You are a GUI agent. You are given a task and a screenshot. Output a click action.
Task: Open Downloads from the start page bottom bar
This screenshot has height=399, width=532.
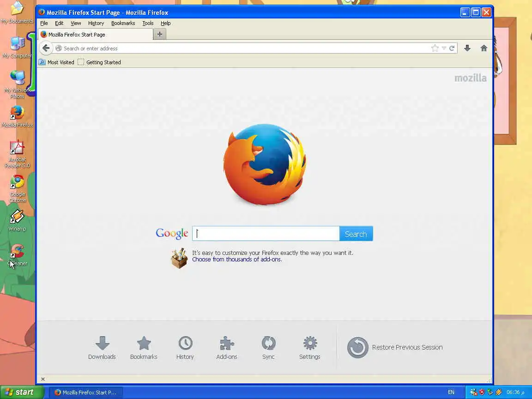pyautogui.click(x=102, y=348)
